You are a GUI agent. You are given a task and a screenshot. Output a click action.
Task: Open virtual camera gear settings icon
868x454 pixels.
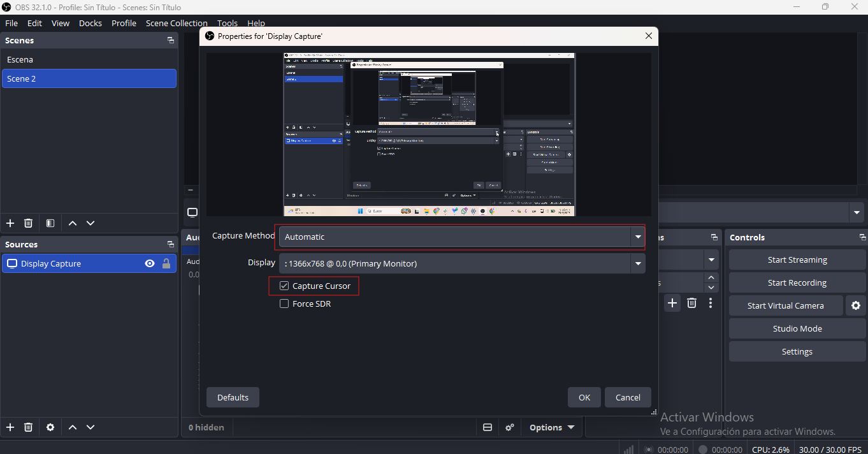pyautogui.click(x=856, y=306)
